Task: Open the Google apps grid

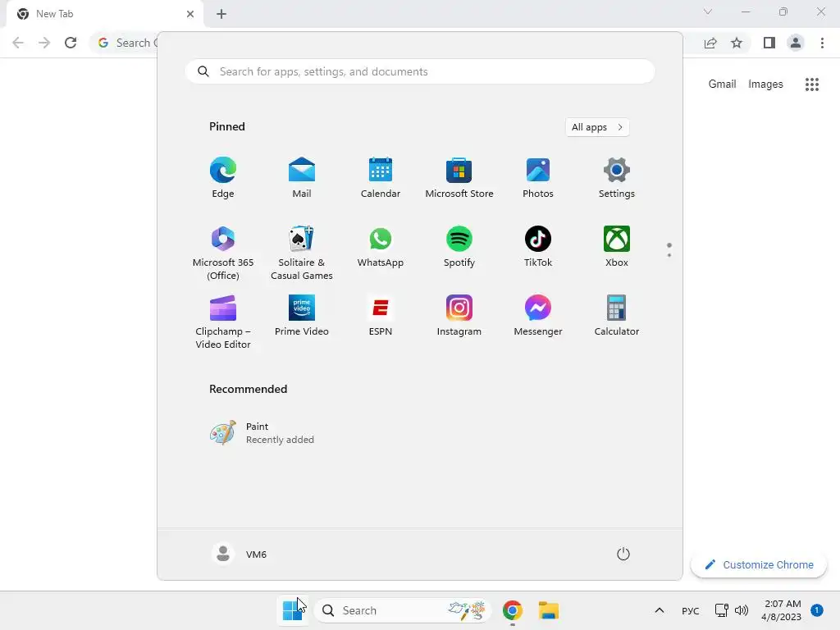Action: (x=812, y=84)
